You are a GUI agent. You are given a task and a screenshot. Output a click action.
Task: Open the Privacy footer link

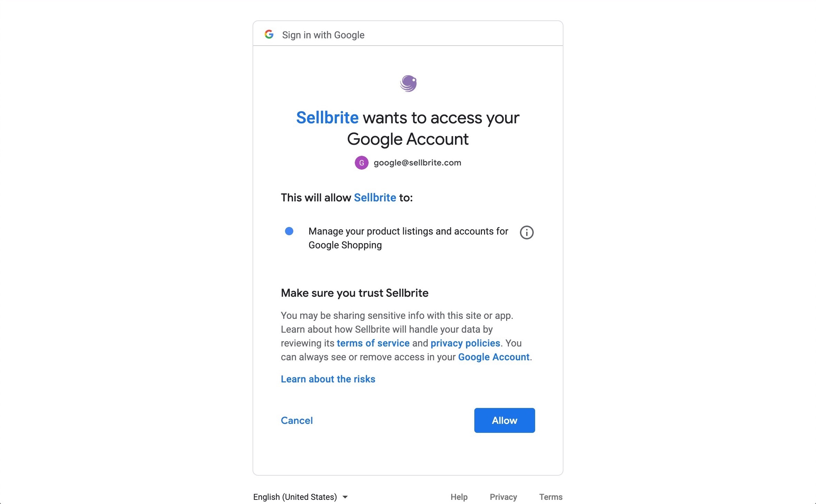click(x=503, y=497)
